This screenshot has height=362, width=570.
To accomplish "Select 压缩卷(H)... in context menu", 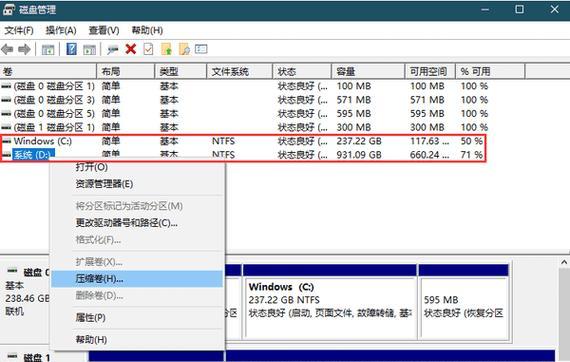I will (137, 279).
